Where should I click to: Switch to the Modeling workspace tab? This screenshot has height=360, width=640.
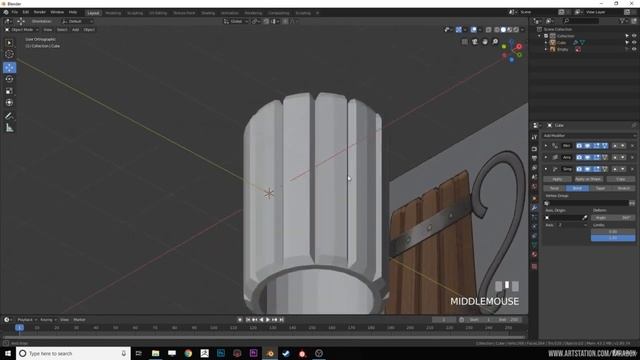113,13
